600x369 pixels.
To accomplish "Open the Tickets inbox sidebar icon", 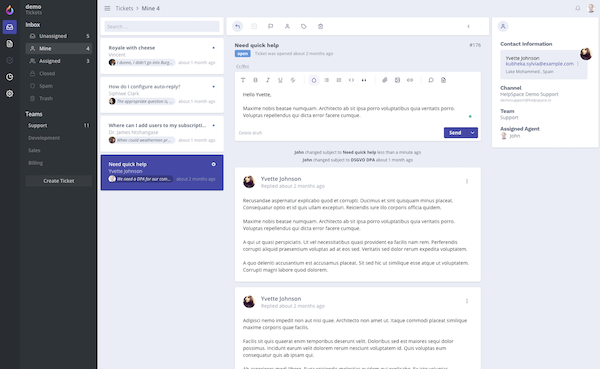I will 10,27.
